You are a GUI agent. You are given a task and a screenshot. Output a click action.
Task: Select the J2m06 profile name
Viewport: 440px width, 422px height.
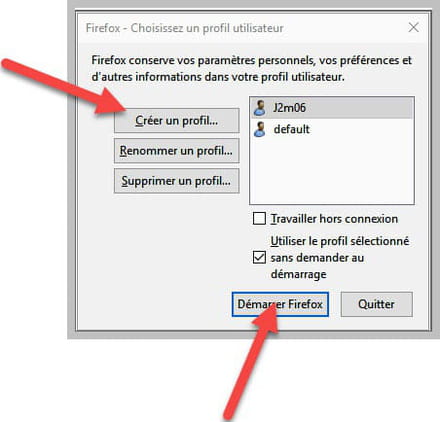click(x=289, y=108)
